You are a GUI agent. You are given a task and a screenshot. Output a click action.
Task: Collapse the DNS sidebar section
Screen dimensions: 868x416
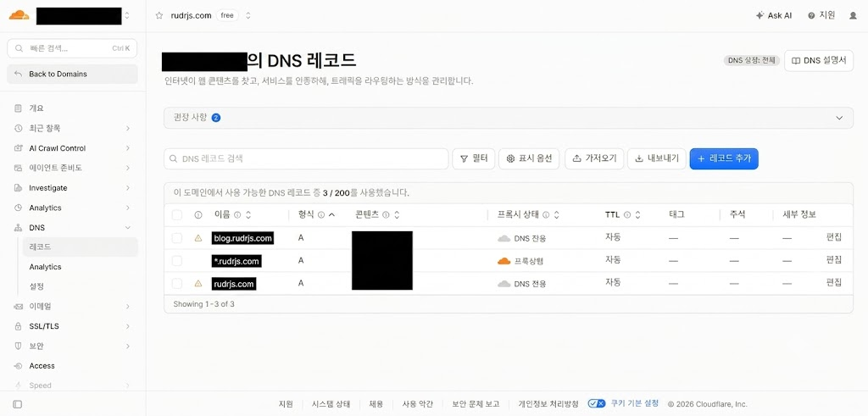point(127,228)
